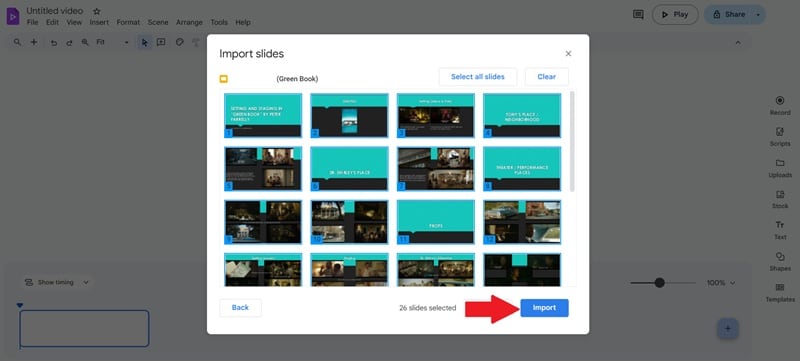Open the Fit zoom level dropdown
The width and height of the screenshot is (800, 361).
pos(113,42)
